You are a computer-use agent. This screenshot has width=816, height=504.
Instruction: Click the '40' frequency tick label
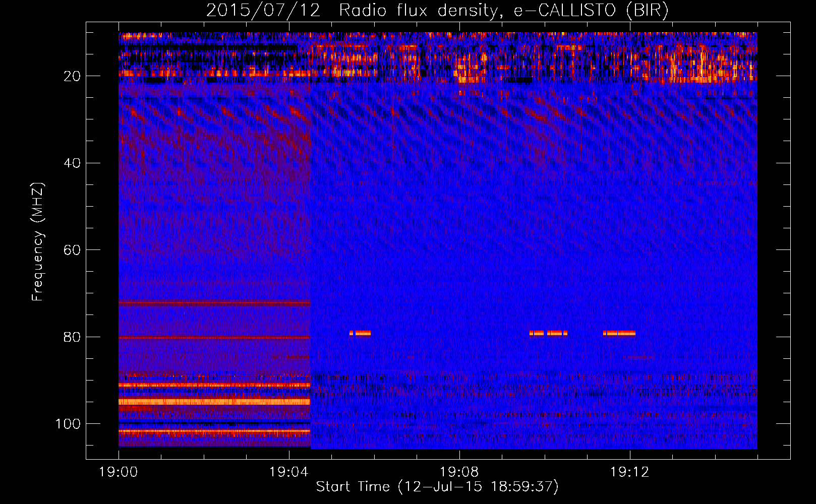[x=72, y=163]
